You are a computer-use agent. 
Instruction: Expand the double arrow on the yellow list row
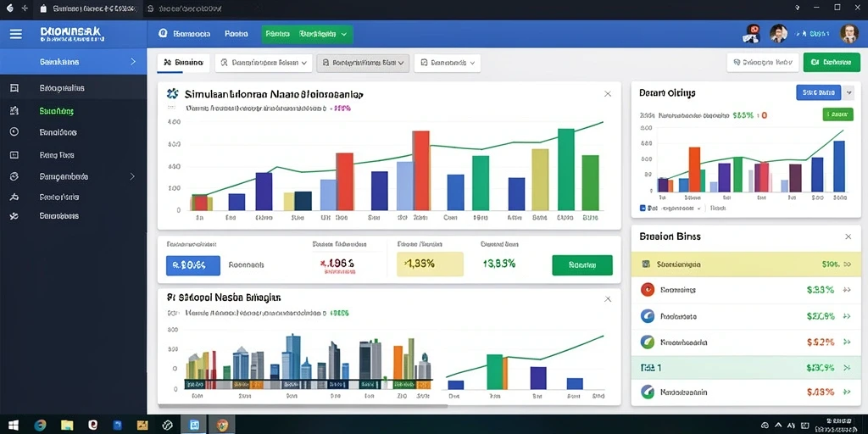[x=848, y=264]
